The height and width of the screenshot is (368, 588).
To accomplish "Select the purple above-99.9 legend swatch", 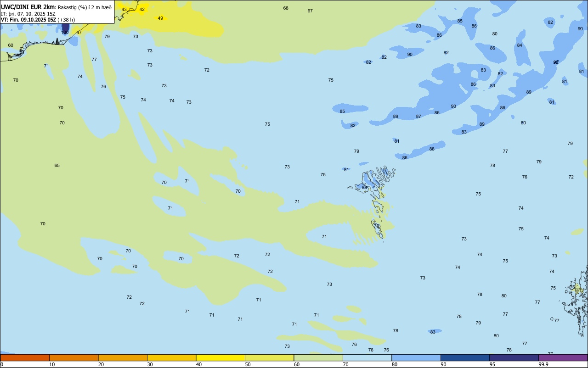I will tap(563, 357).
